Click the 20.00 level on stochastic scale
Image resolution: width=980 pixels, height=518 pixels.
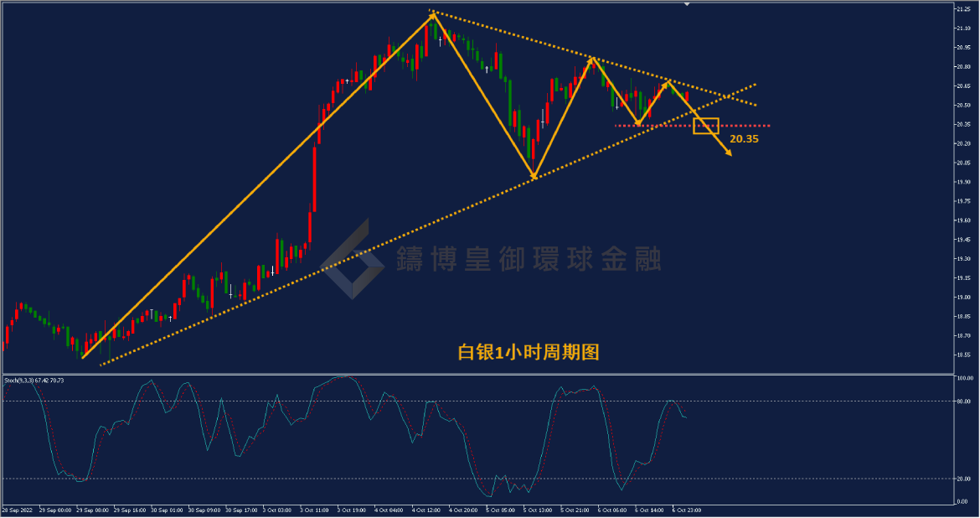(963, 479)
